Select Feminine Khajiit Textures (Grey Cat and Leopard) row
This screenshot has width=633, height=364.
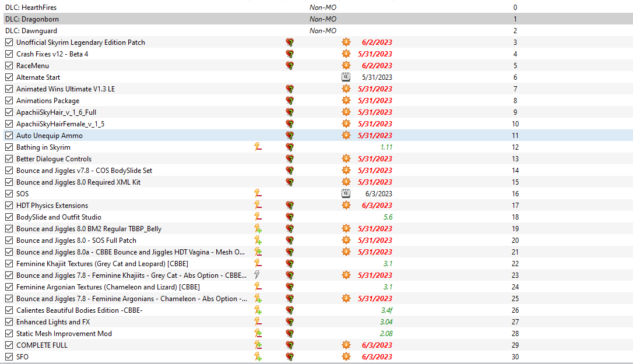click(318, 263)
